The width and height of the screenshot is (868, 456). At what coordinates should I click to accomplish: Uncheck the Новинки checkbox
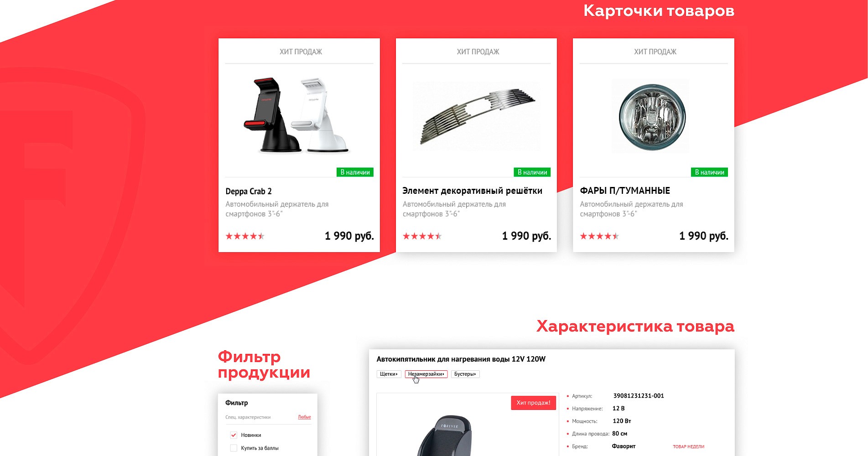point(234,435)
